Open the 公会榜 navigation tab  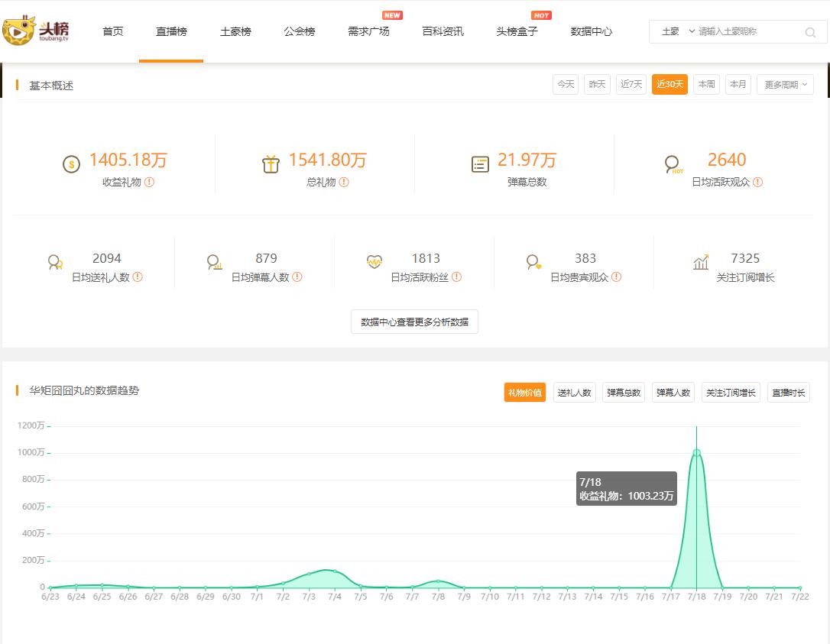(299, 31)
